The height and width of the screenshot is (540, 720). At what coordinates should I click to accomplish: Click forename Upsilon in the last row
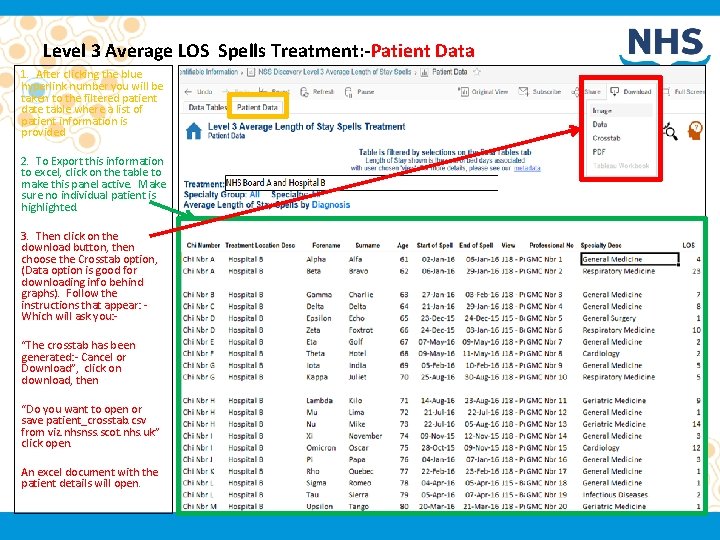(x=319, y=506)
